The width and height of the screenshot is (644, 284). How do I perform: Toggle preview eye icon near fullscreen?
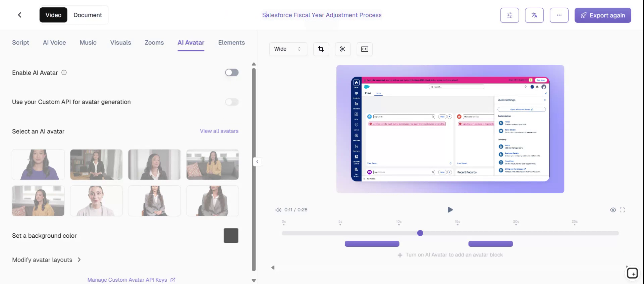[x=613, y=210]
